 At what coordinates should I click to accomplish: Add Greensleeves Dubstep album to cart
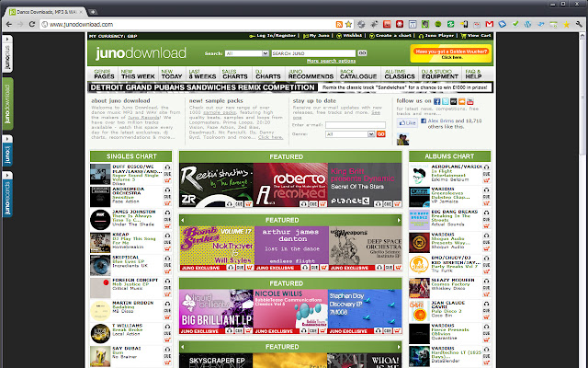(486, 203)
